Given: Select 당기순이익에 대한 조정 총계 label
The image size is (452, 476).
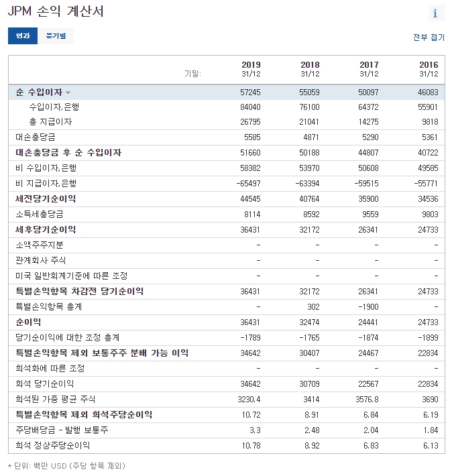Looking at the screenshot, I should tap(68, 338).
